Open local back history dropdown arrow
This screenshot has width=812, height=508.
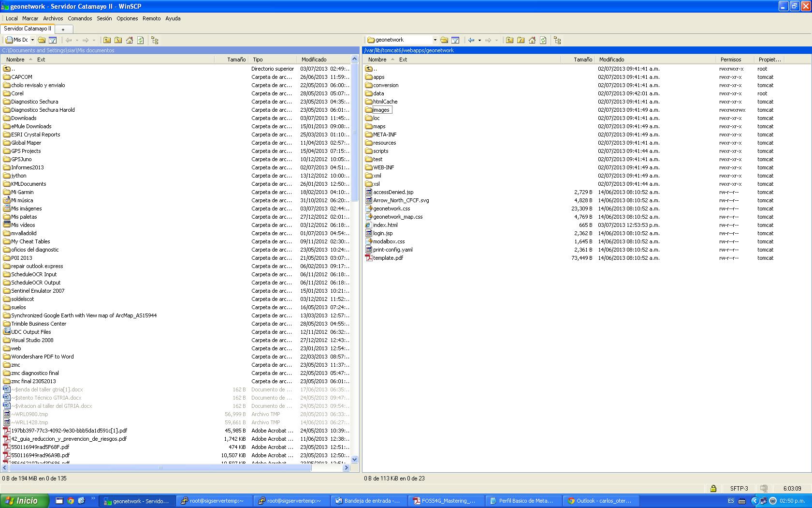point(77,40)
